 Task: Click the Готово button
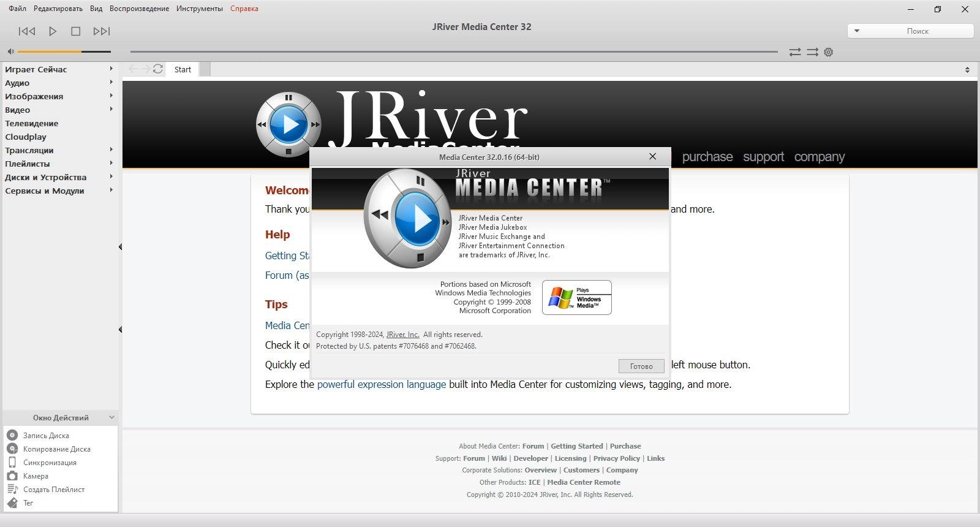[x=641, y=366]
